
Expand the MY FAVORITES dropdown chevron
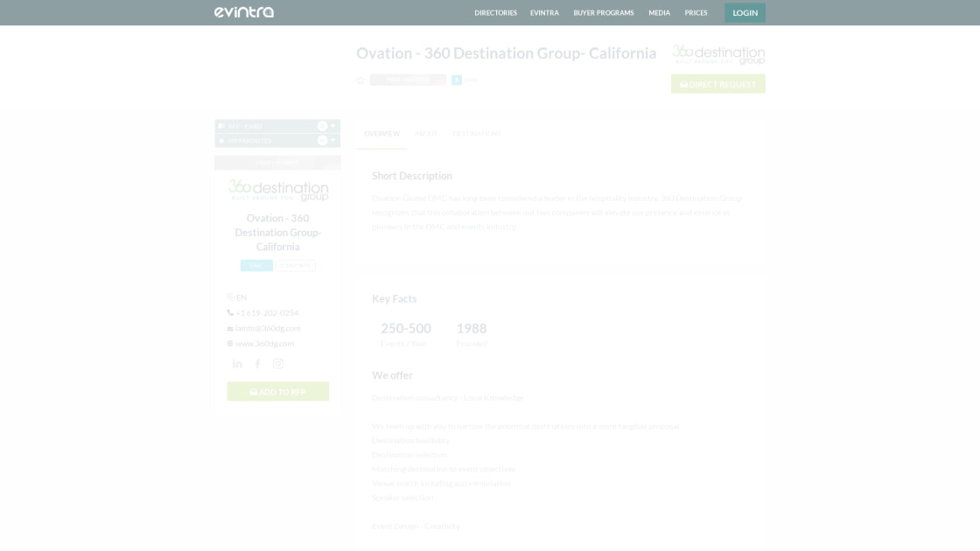(x=331, y=141)
